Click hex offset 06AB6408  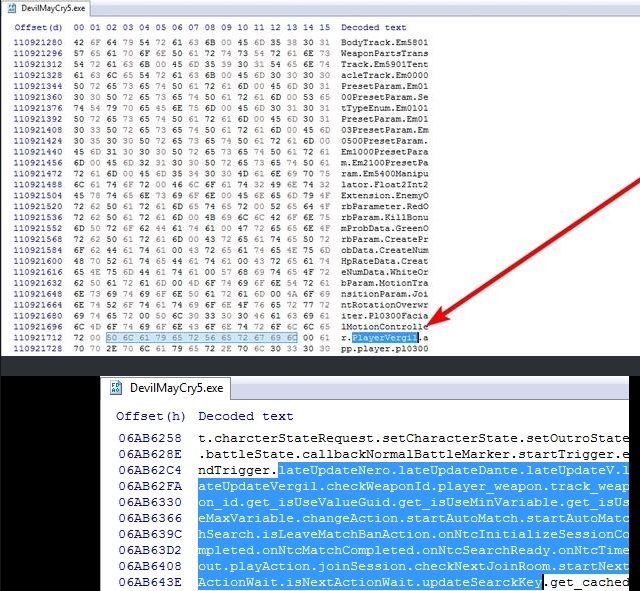tap(150, 566)
